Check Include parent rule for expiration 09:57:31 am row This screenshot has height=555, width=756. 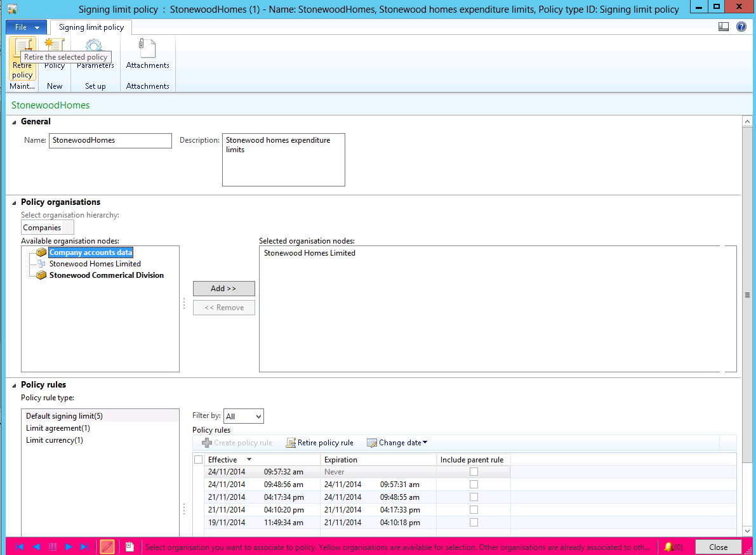click(474, 484)
